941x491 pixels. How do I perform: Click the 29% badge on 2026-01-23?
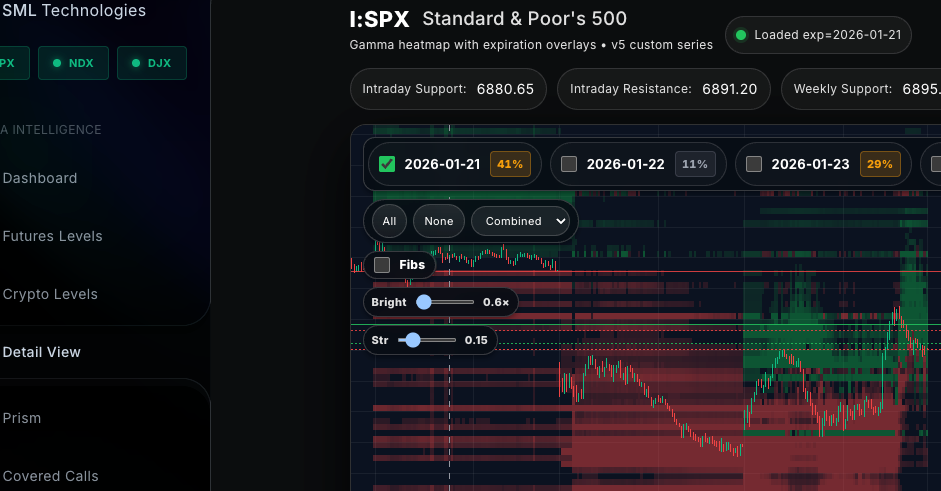(x=880, y=164)
